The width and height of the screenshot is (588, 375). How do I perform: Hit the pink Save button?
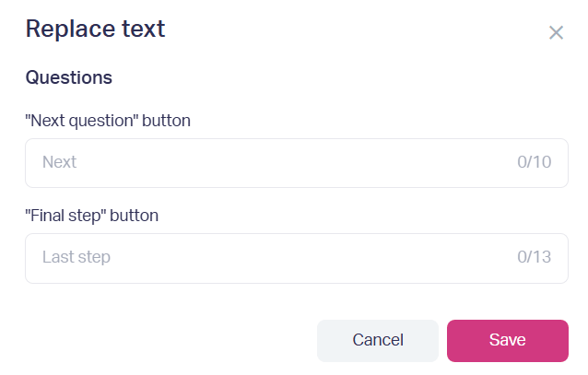tap(508, 341)
